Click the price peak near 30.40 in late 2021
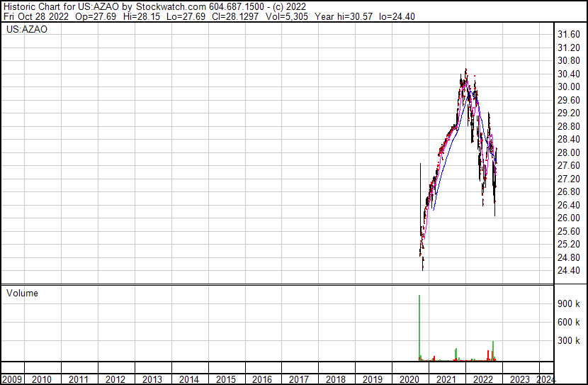588x385 pixels. (465, 70)
